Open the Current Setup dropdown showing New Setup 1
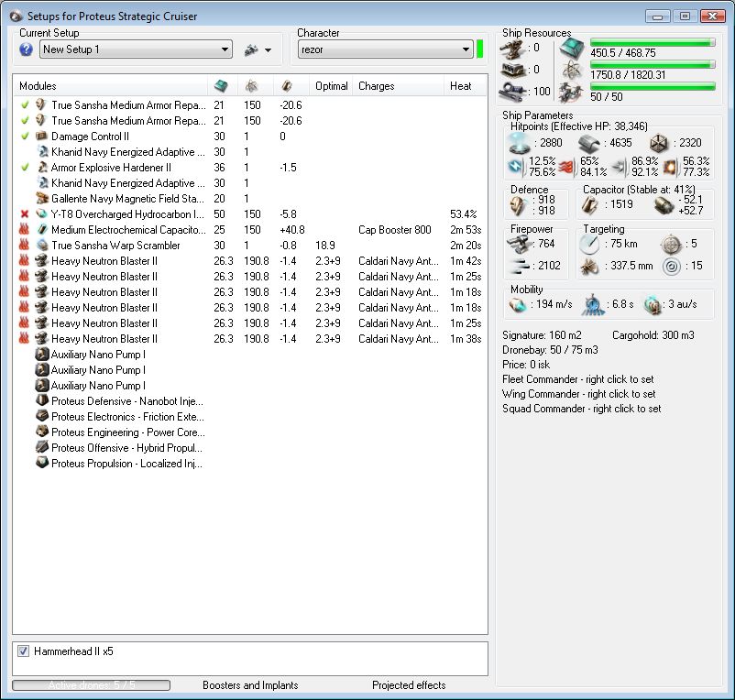735x700 pixels. click(x=136, y=49)
